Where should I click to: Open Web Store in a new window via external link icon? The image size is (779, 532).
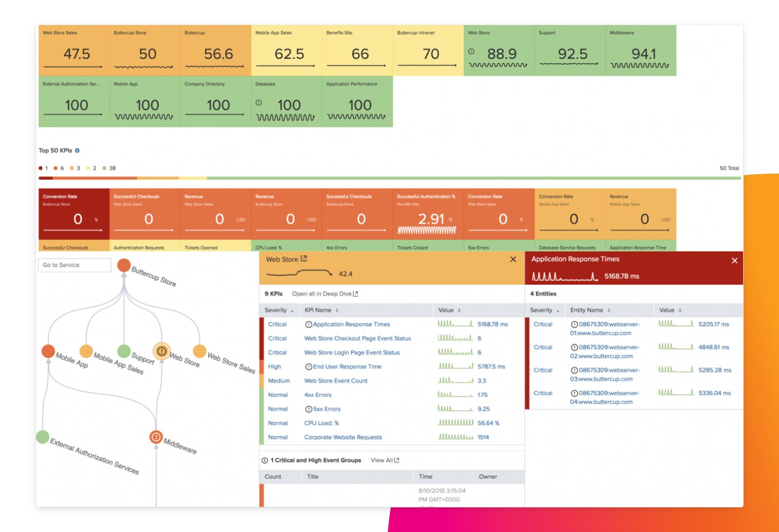[302, 259]
